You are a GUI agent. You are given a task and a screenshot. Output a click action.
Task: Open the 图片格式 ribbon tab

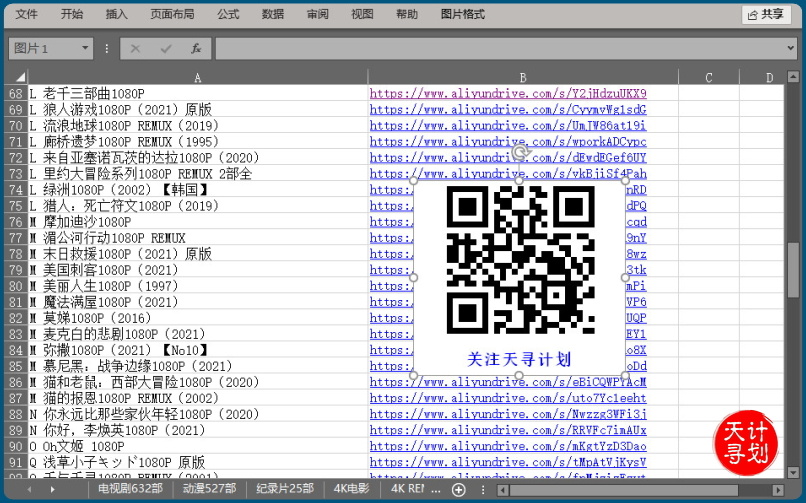click(x=462, y=14)
